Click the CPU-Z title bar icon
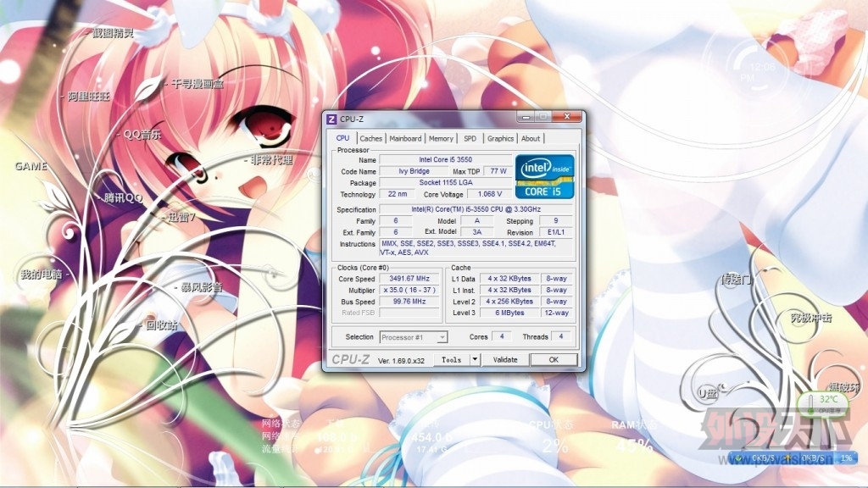The height and width of the screenshot is (488, 868). (331, 119)
